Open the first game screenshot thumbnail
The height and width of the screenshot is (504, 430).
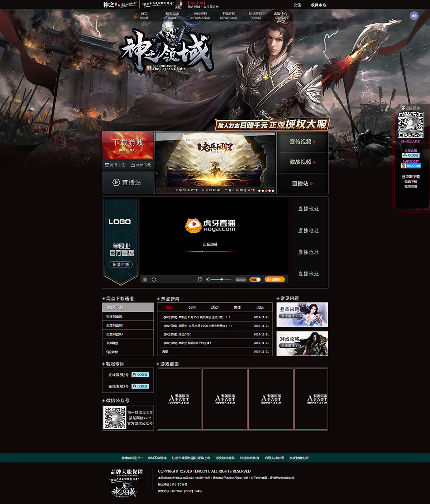pyautogui.click(x=179, y=399)
